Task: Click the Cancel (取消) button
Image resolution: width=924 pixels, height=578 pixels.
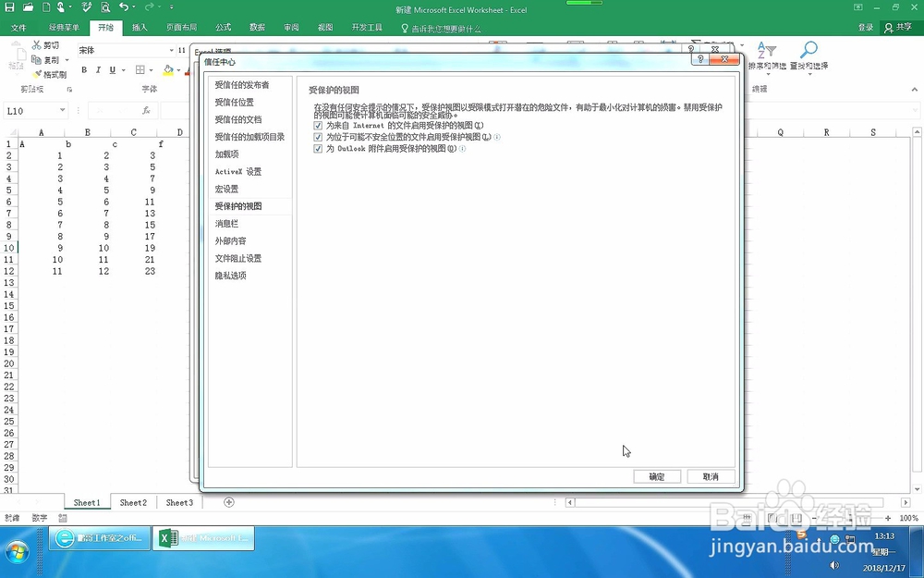Action: [x=711, y=476]
